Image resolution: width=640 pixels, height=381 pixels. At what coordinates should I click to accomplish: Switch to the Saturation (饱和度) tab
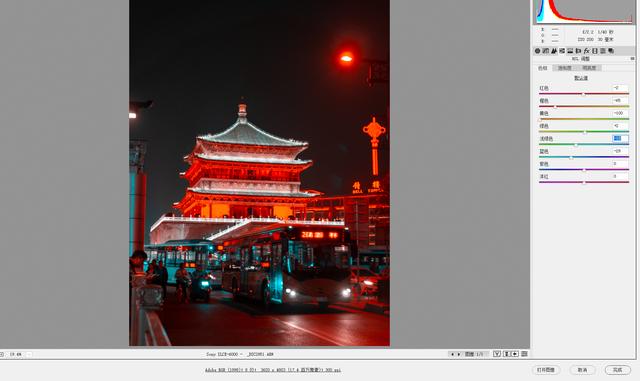(565, 68)
